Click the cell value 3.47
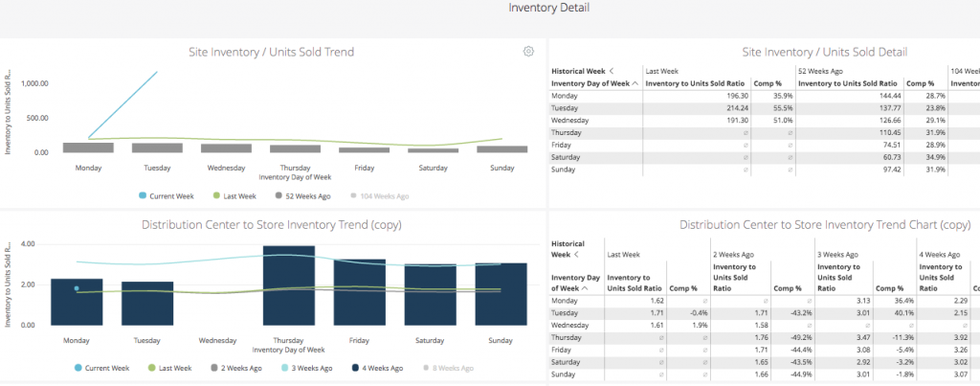Screen dimensions: 980x386 864,337
